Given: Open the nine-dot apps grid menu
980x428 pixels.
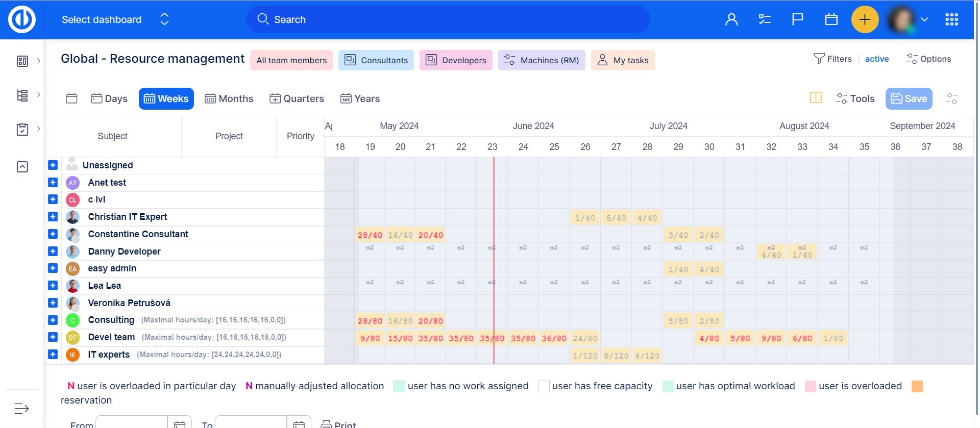Looking at the screenshot, I should (951, 20).
